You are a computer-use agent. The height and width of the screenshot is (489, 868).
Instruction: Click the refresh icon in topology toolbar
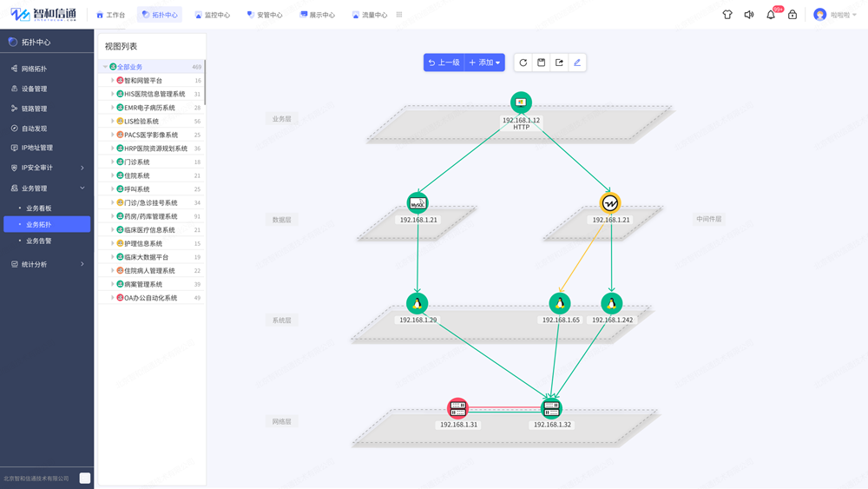tap(523, 63)
